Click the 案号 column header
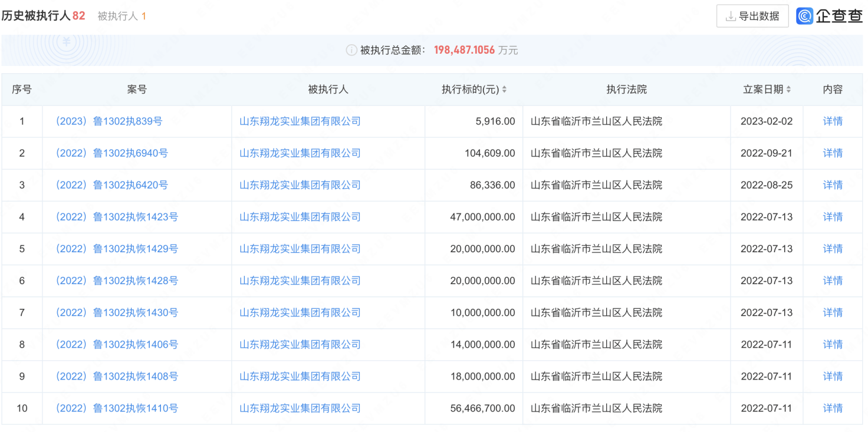This screenshot has height=432, width=868. (x=137, y=90)
